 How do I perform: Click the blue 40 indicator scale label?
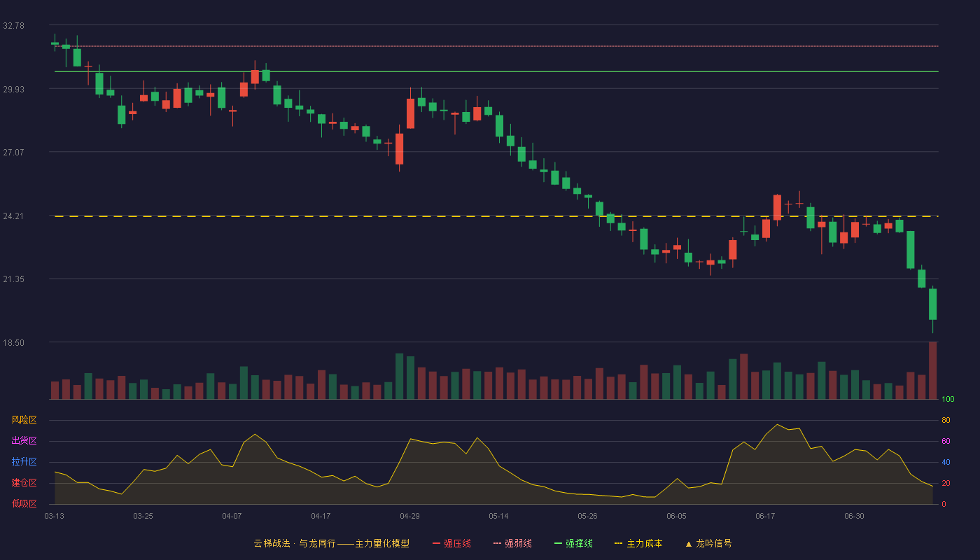click(946, 462)
